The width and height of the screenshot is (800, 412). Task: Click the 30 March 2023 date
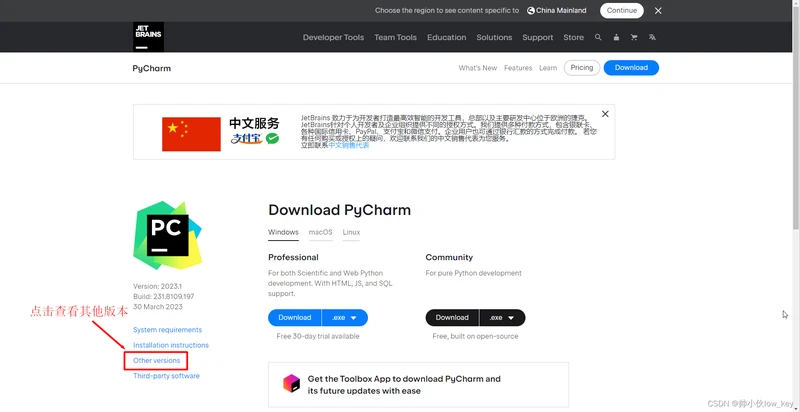click(x=158, y=306)
